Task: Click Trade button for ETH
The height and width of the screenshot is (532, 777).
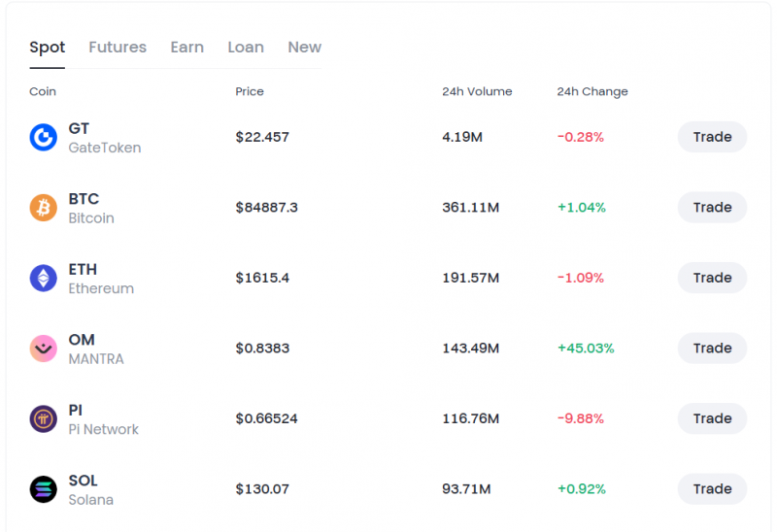Action: pyautogui.click(x=712, y=278)
